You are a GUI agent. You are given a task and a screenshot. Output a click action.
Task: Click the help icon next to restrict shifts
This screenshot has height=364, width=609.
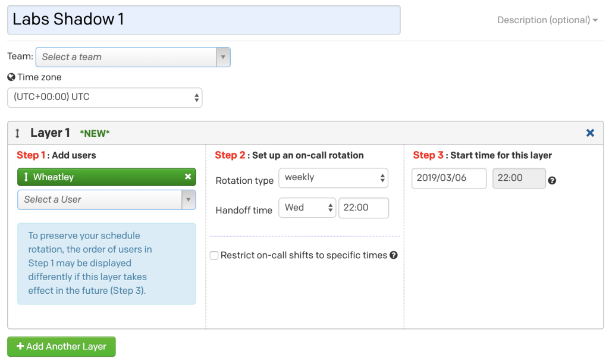(394, 255)
